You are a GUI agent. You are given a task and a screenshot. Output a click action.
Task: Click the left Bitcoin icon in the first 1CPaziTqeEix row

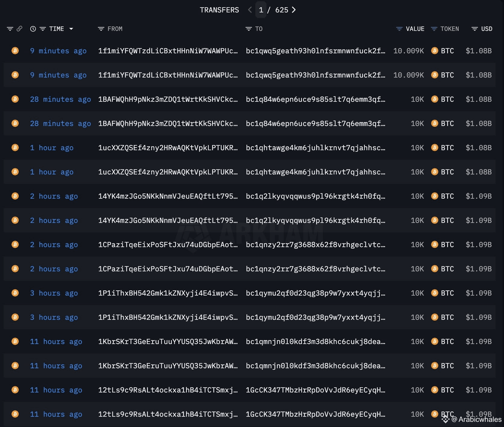tap(15, 244)
